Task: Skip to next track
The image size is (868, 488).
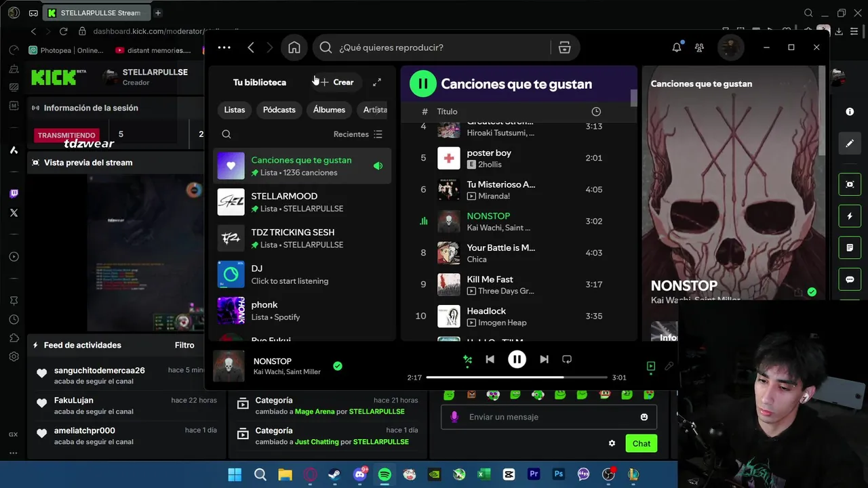Action: pyautogui.click(x=544, y=359)
